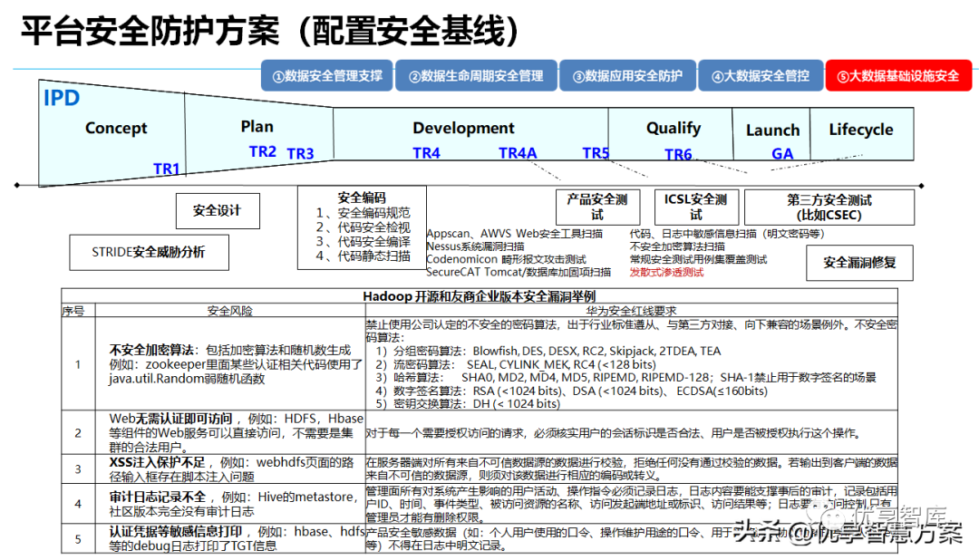The image size is (979, 560).
Task: Click the 分组密码算法 Blowfish, DES line
Action: click(x=548, y=351)
